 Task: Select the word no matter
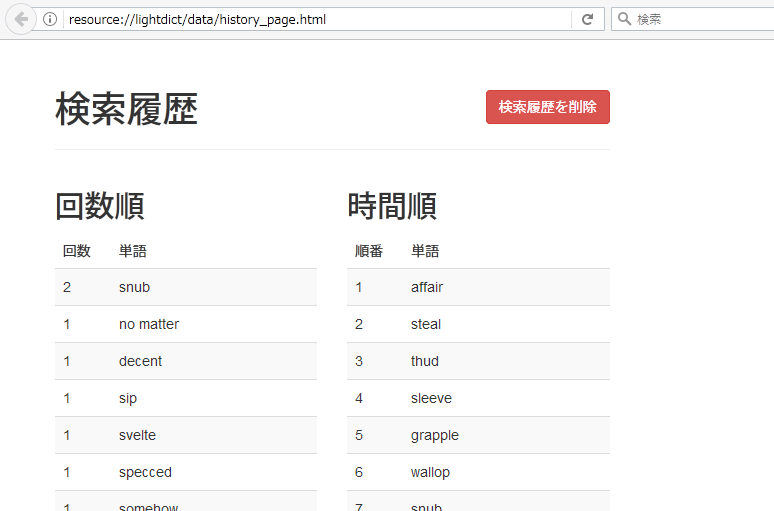[149, 324]
